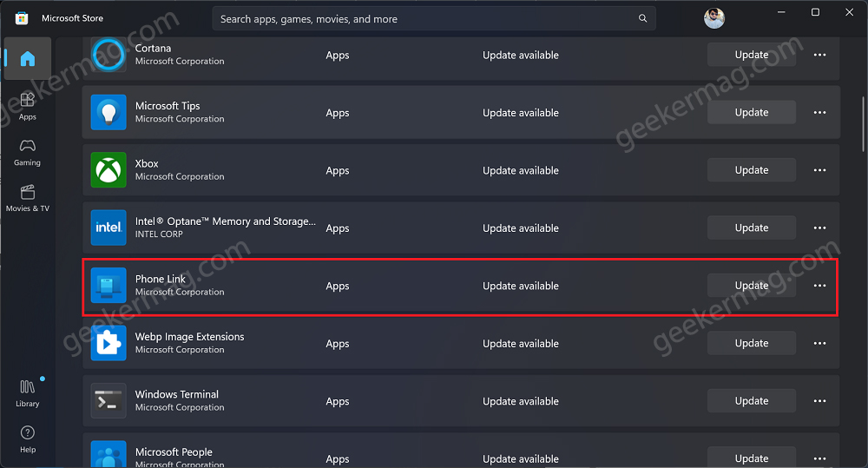Screen dimensions: 868x468
Task: Open the user profile avatar
Action: (714, 18)
